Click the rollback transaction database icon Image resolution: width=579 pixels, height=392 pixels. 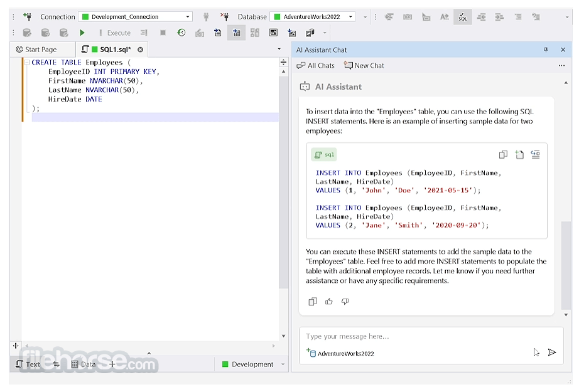pyautogui.click(x=64, y=33)
